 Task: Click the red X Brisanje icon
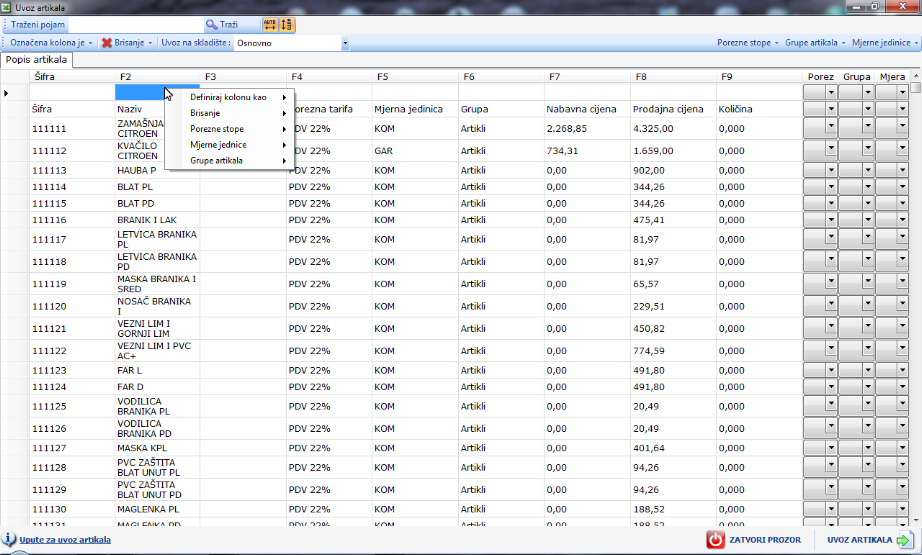pos(106,43)
